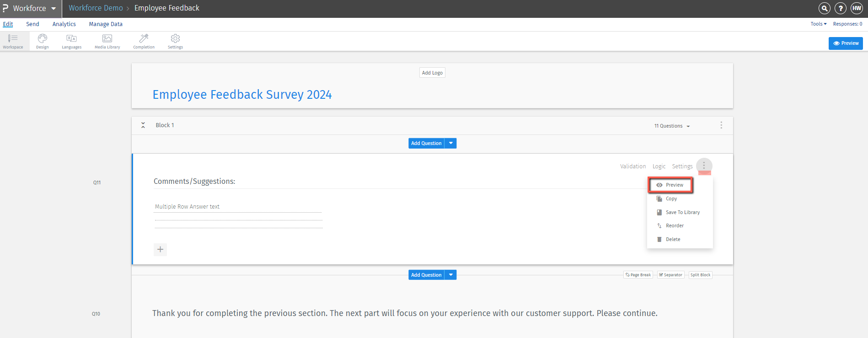Open Settings for the Q11 question
Screen dimensions: 868x338
[x=682, y=166]
